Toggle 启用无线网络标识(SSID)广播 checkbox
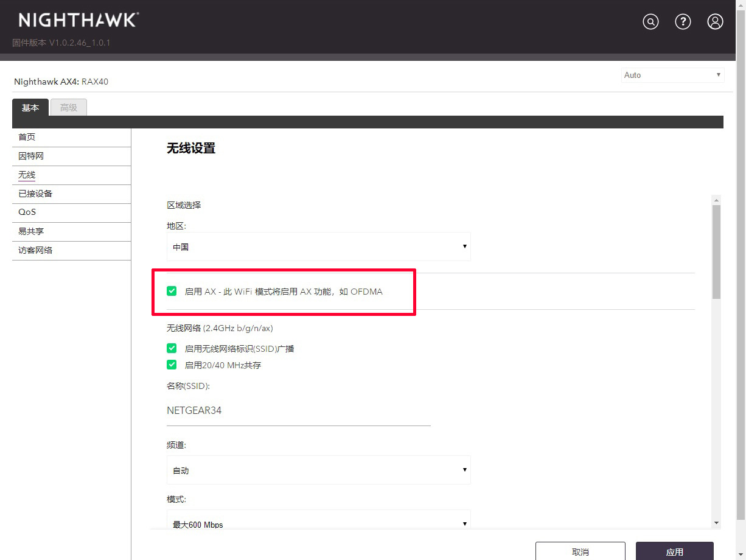Screen dimensions: 746x560 coord(172,348)
